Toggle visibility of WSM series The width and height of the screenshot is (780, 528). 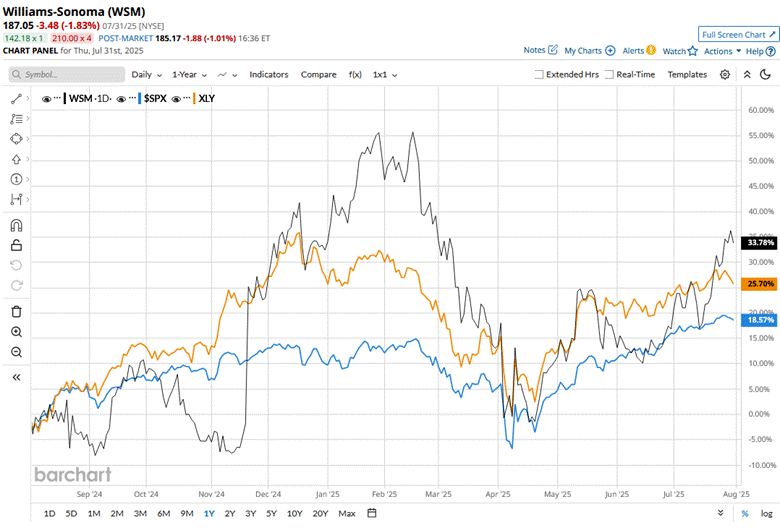coord(46,99)
